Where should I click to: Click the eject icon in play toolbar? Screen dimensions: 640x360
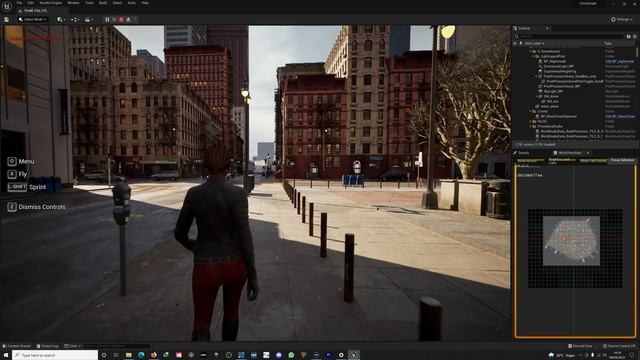[x=129, y=19]
